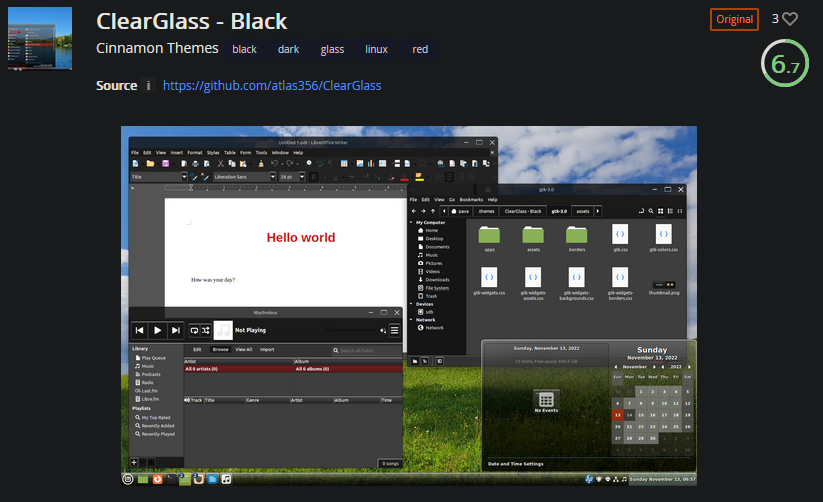Image resolution: width=823 pixels, height=502 pixels.
Task: Open the 'linux' tag
Action: pos(376,49)
